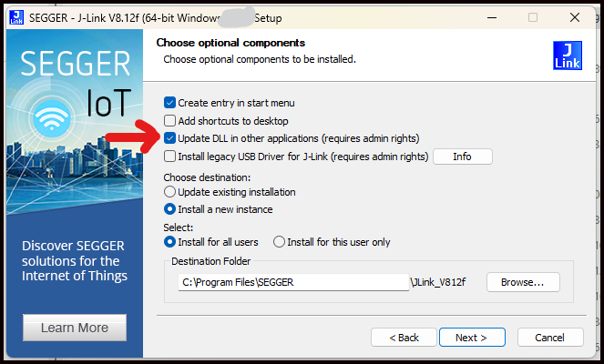Proceed with the Next button
The width and height of the screenshot is (604, 364).
(472, 338)
